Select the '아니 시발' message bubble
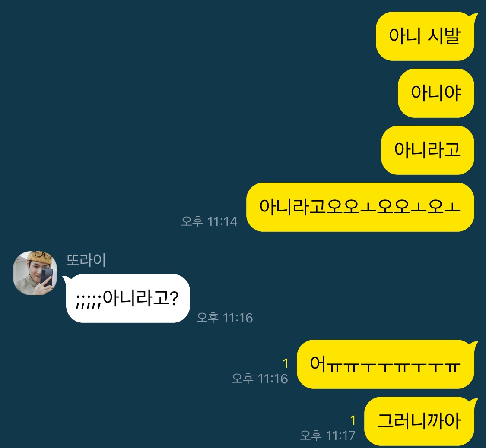 tap(425, 36)
